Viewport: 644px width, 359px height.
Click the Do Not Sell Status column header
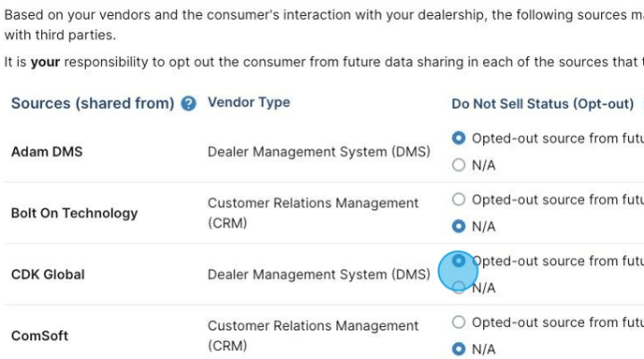(x=543, y=104)
